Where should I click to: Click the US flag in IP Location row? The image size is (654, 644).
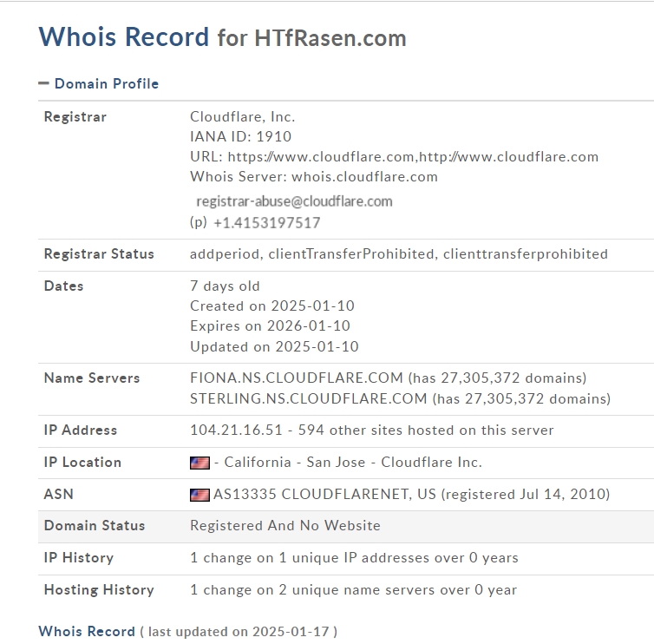pos(199,463)
